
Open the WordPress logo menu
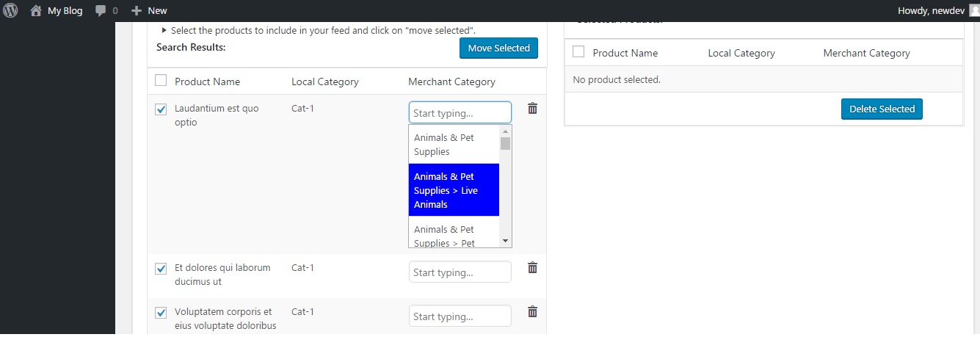click(10, 10)
